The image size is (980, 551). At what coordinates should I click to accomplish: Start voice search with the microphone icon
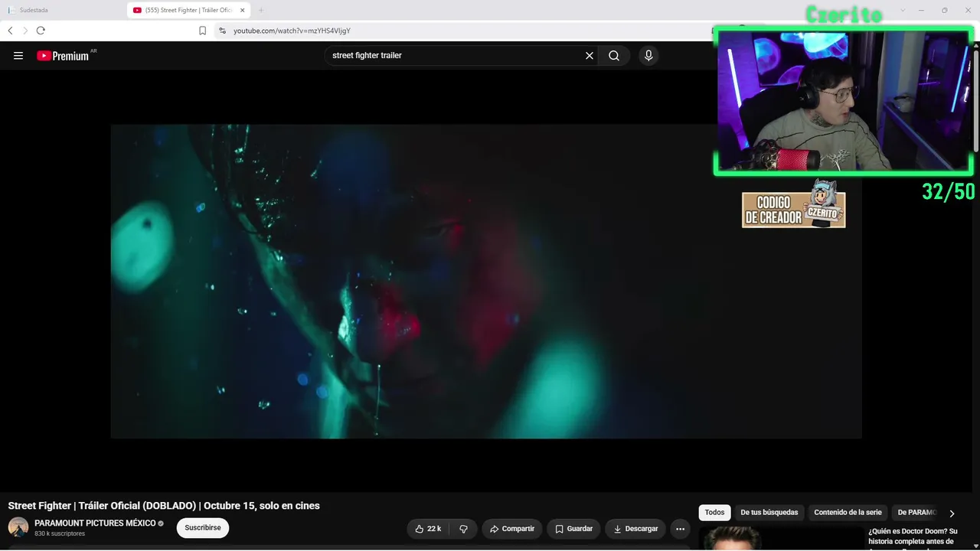click(648, 56)
